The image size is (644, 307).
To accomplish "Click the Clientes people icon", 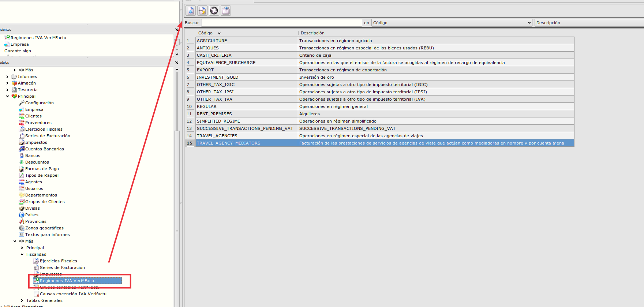I will point(22,116).
